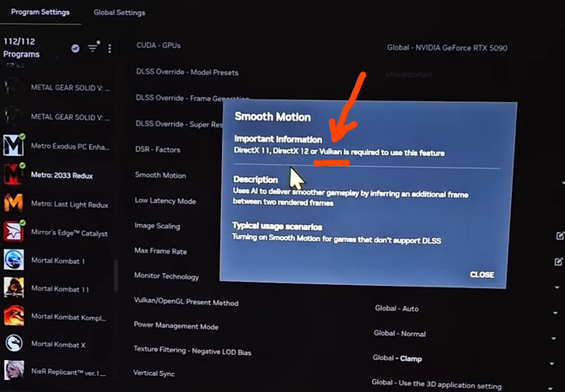
Task: Click the CUDA - GPUs setting
Action: 159,46
